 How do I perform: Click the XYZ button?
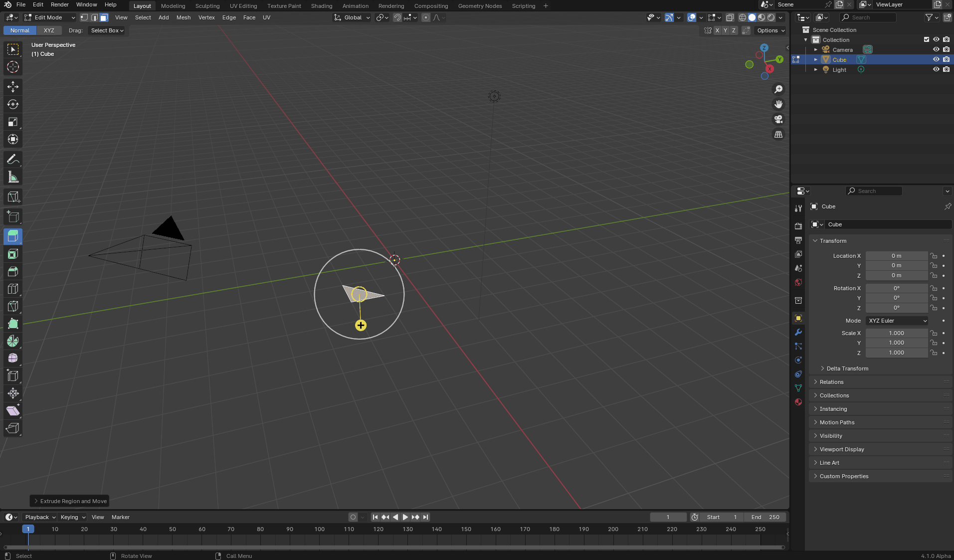tap(49, 30)
